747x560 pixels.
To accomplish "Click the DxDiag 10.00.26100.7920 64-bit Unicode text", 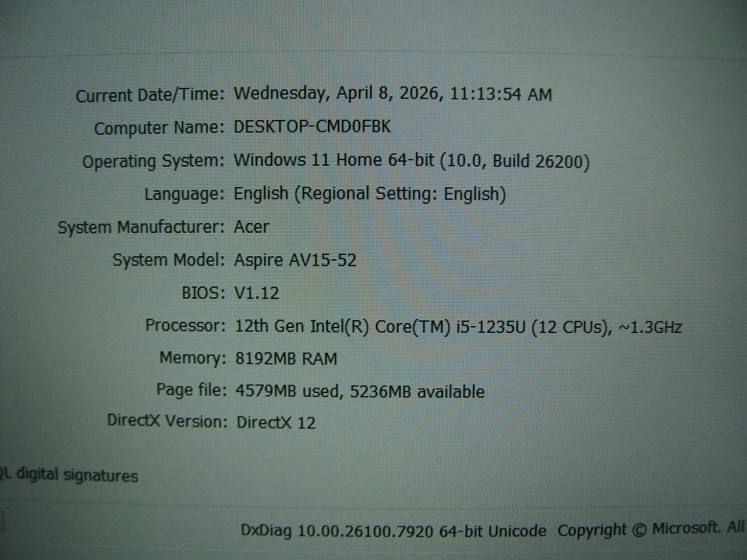I will (x=394, y=531).
